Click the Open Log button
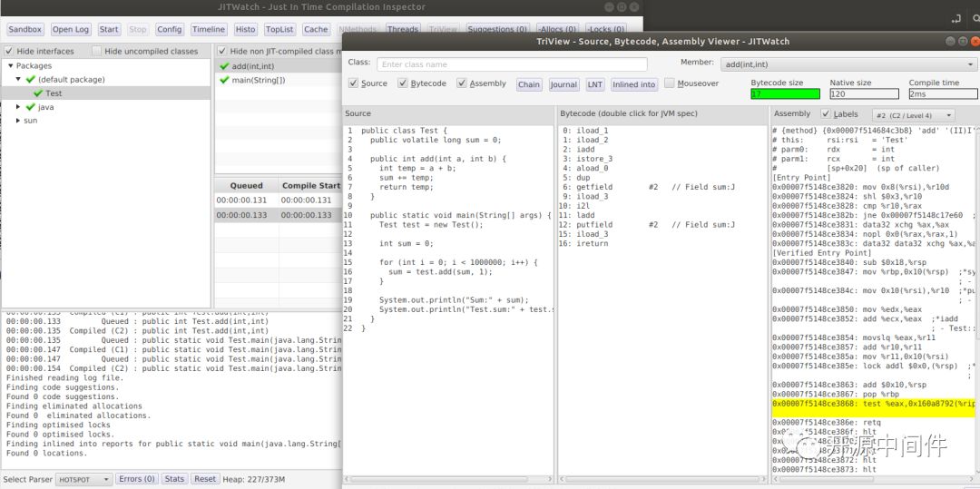Viewport: 980px width, 489px height. point(71,29)
